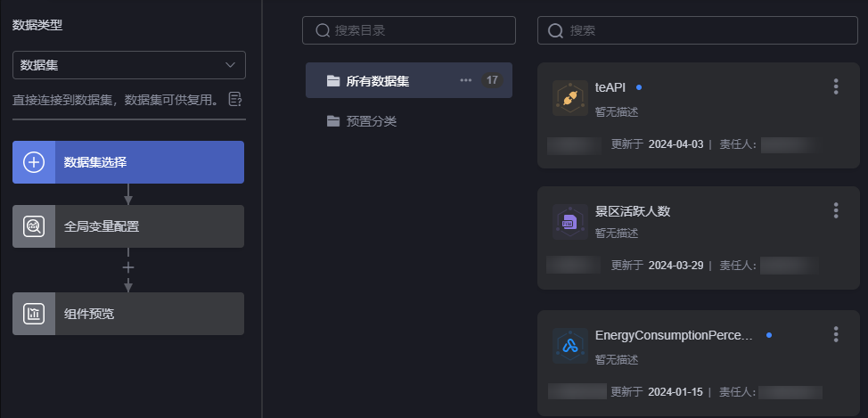Screen dimensions: 868x418
Task: Select the 所有数据集 folder
Action: 409,80
